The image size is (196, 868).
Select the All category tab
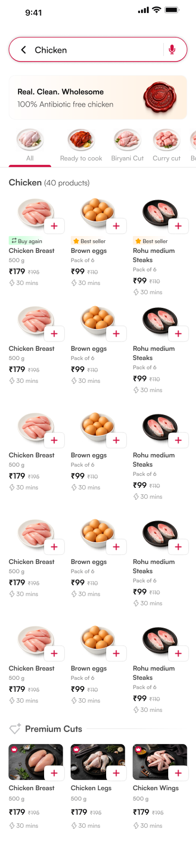click(x=30, y=146)
